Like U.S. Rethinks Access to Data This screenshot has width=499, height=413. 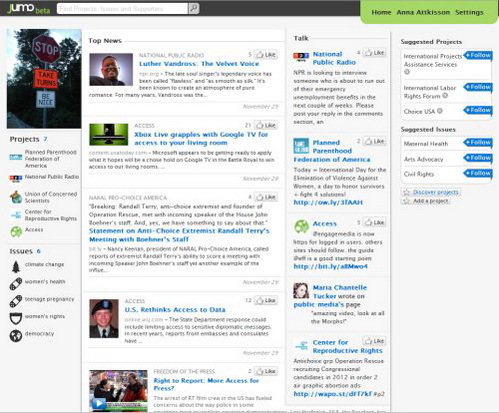pyautogui.click(x=266, y=300)
